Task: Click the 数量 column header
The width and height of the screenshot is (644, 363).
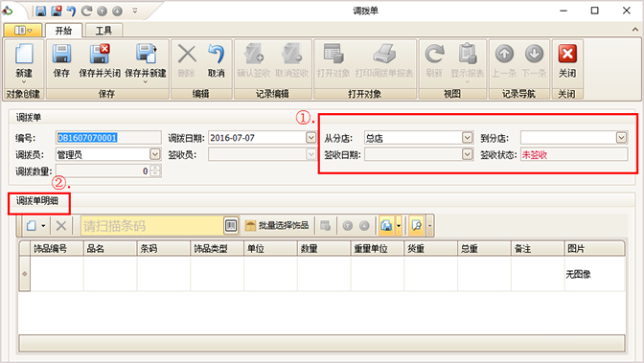Action: pyautogui.click(x=324, y=248)
